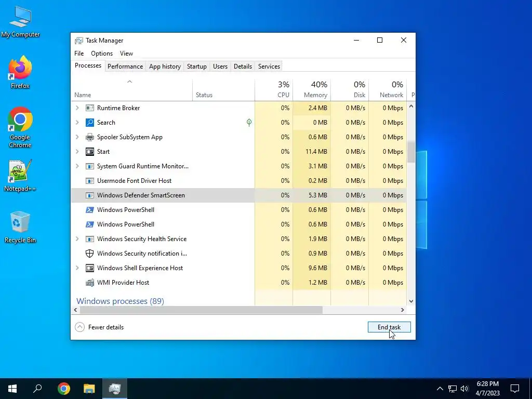Screen dimensions: 532x399
Task: Switch to the Performance tab
Action: (125, 66)
